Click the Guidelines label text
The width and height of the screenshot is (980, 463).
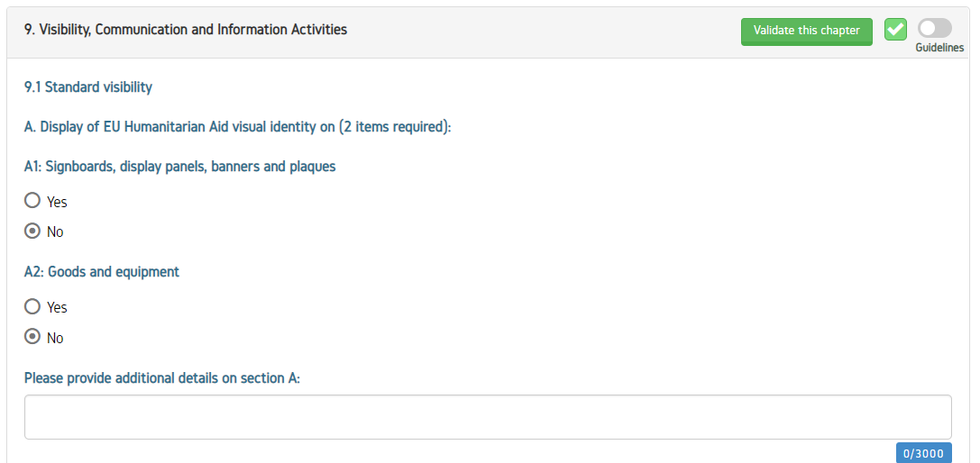[x=939, y=48]
